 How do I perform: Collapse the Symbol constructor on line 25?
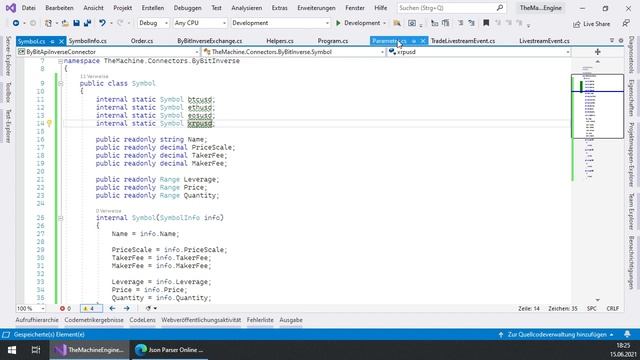[60, 218]
